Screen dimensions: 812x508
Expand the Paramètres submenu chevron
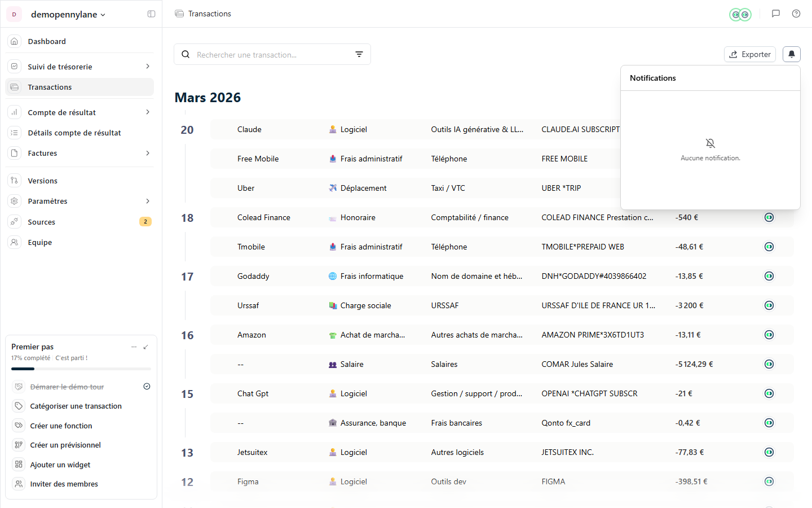point(148,201)
